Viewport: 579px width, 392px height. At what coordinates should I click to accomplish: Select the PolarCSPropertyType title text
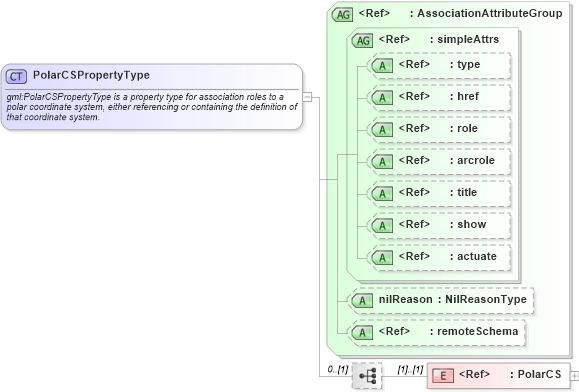[91, 75]
